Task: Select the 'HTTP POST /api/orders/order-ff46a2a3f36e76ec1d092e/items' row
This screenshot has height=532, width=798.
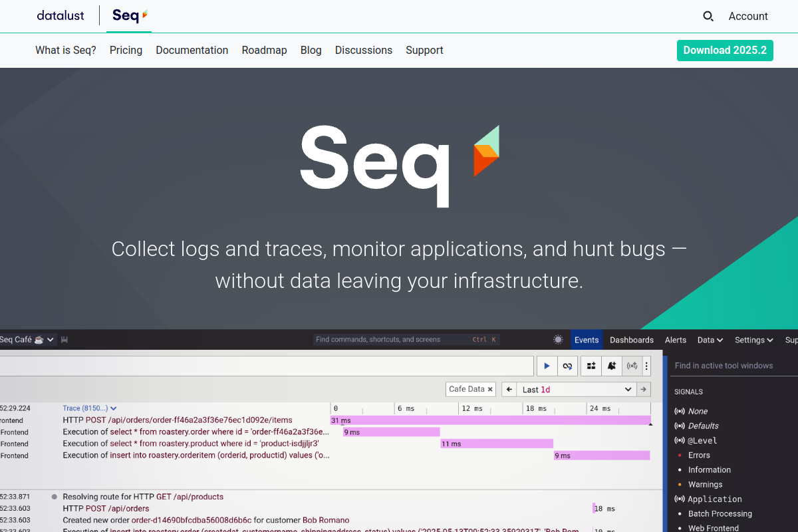Action: pyautogui.click(x=178, y=420)
